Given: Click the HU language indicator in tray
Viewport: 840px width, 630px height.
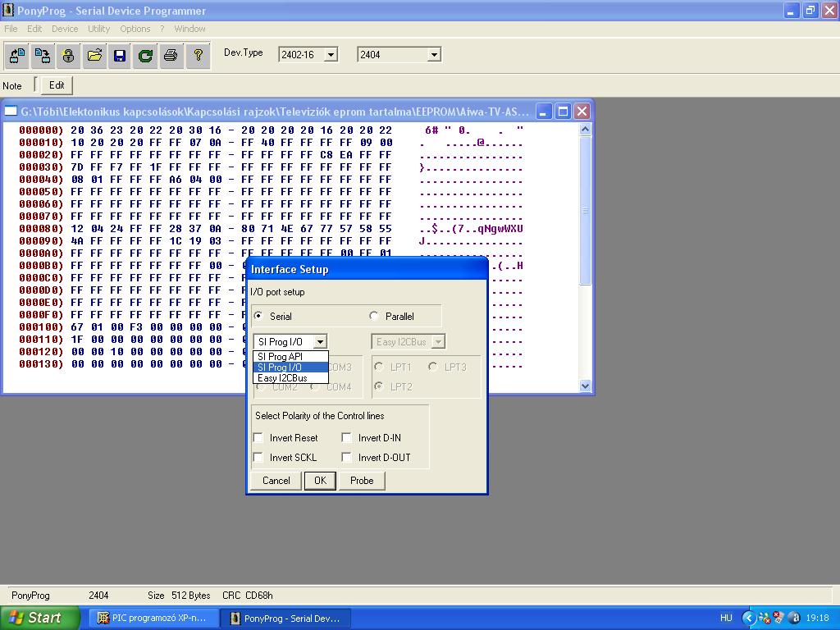Looking at the screenshot, I should point(726,618).
